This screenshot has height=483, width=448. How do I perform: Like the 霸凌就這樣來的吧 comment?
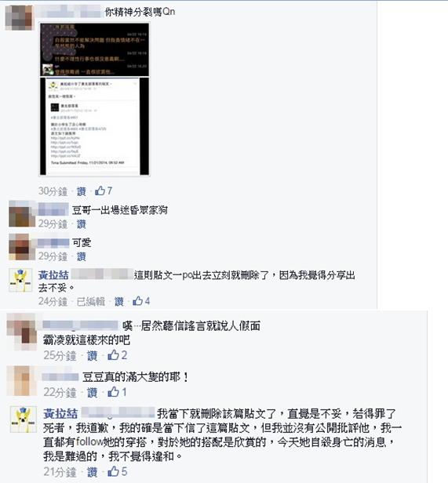pos(93,355)
